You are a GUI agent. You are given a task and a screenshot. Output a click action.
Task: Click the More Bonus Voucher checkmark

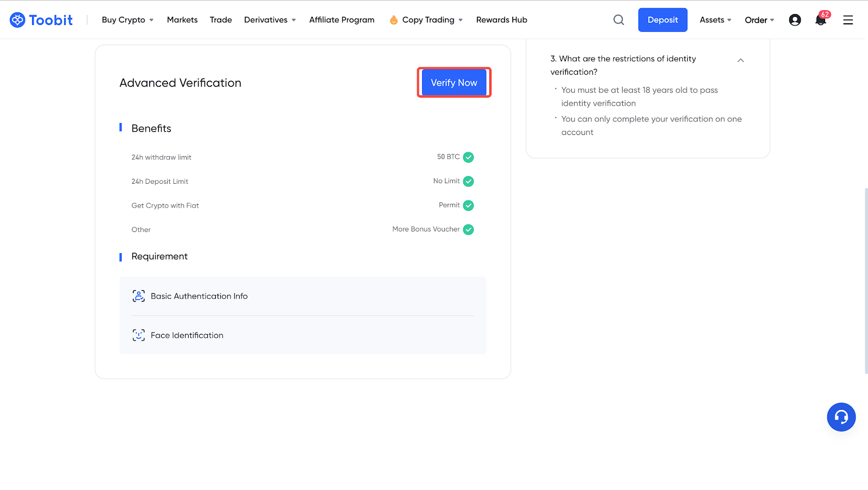point(469,230)
